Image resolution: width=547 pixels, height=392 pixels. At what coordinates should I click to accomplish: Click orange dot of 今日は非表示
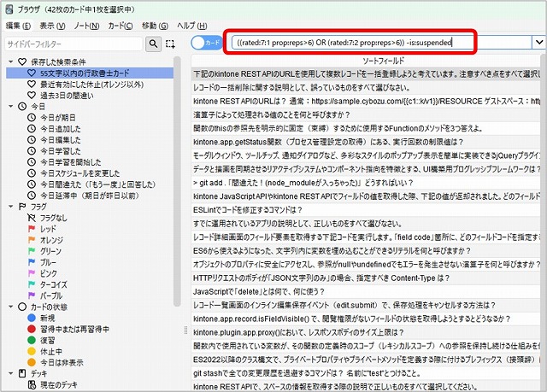pos(32,362)
